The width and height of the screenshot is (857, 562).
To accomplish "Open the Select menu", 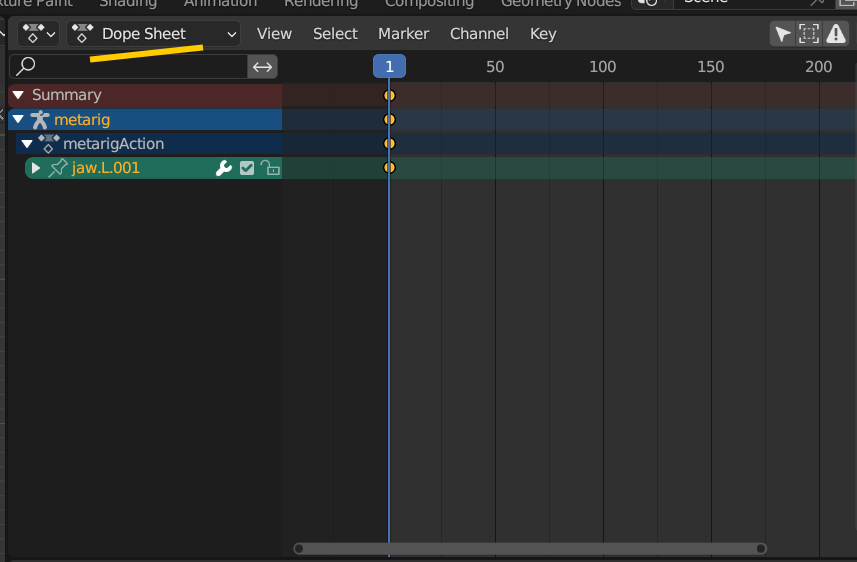I will [335, 34].
